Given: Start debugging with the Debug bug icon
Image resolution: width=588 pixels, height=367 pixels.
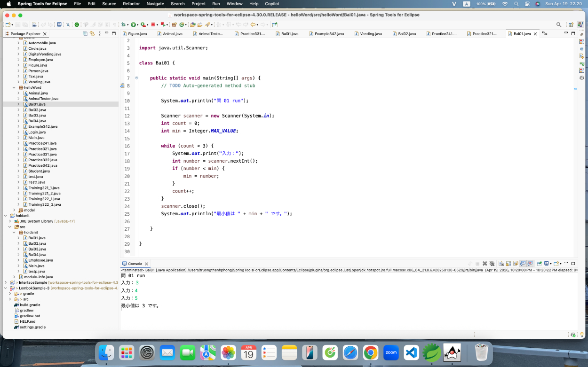Looking at the screenshot, I should pyautogui.click(x=123, y=24).
